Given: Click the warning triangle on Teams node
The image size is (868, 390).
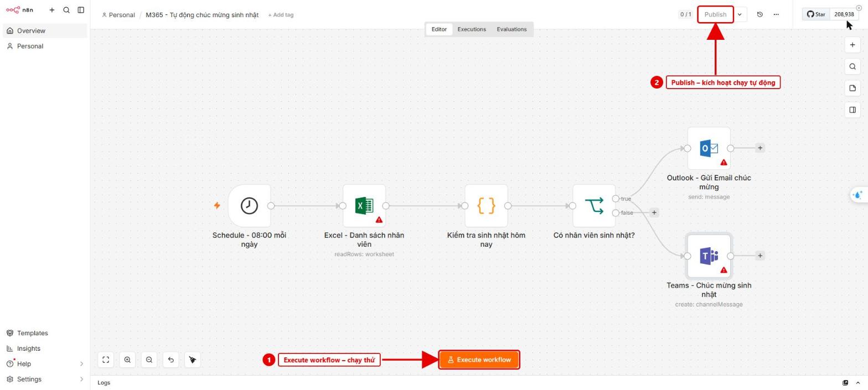Looking at the screenshot, I should 724,271.
